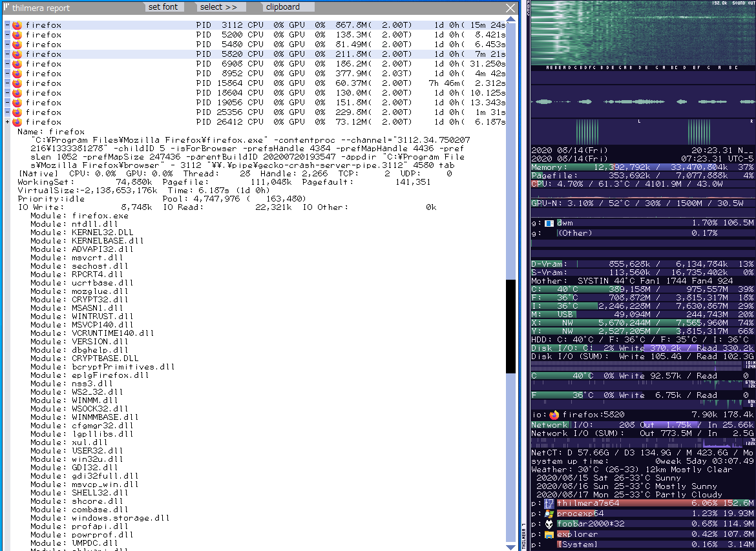756x551 pixels.
Task: Click the audio waveform display
Action: (643, 101)
